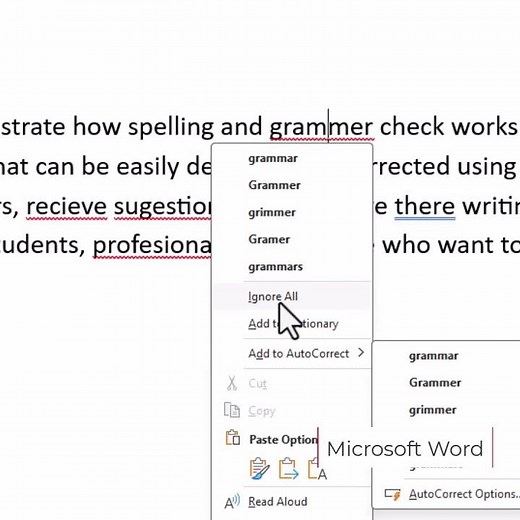Click the Copy menu entry text
The width and height of the screenshot is (520, 520).
(262, 411)
